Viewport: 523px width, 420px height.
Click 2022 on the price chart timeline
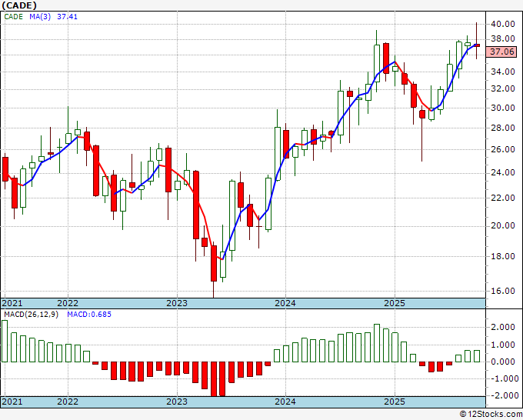(68, 303)
